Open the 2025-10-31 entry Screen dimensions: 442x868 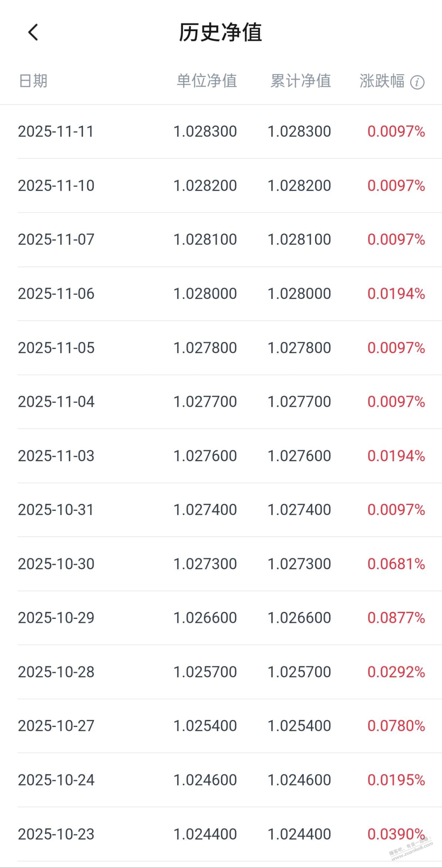tap(56, 510)
